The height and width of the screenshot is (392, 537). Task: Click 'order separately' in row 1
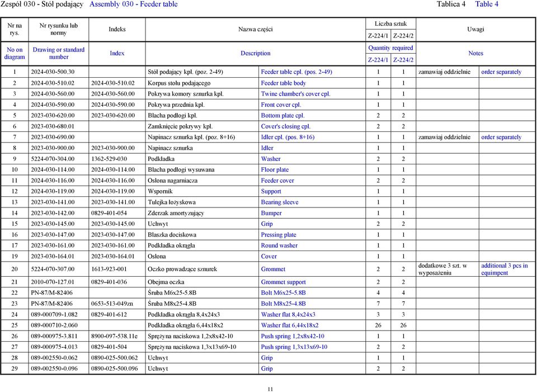click(x=501, y=72)
